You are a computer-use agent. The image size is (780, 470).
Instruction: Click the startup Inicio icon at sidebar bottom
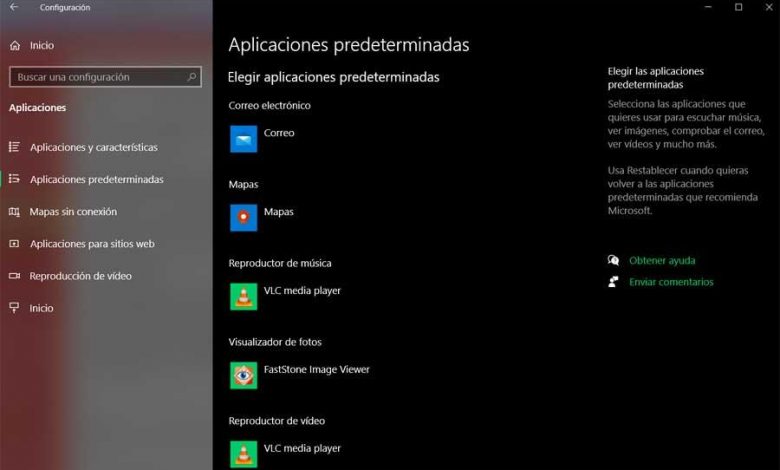14,308
